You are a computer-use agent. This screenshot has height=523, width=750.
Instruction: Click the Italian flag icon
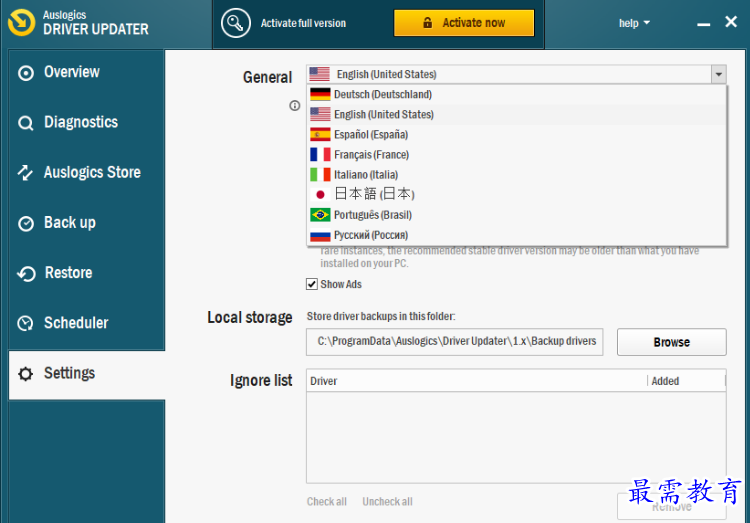[x=320, y=175]
